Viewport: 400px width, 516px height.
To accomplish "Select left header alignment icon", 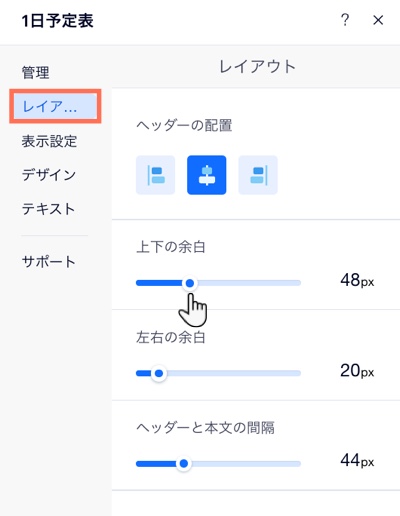I will 155,175.
